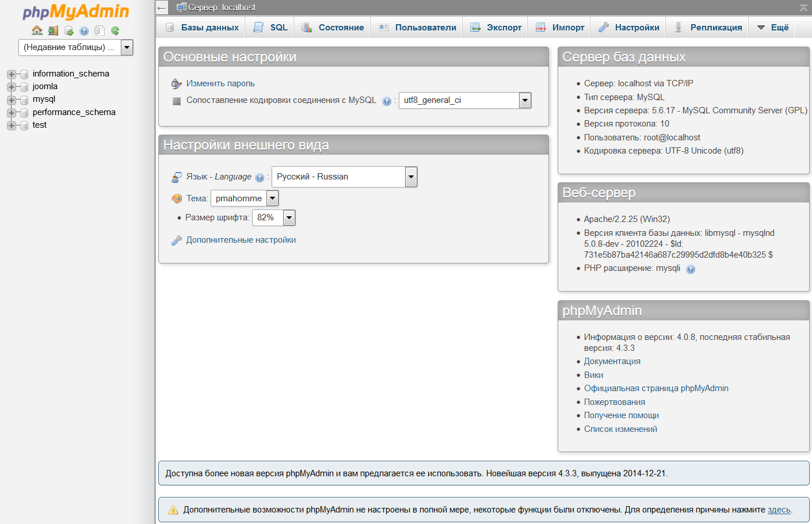The height and width of the screenshot is (524, 812).
Task: Click the Изменить пароль link
Action: (220, 83)
